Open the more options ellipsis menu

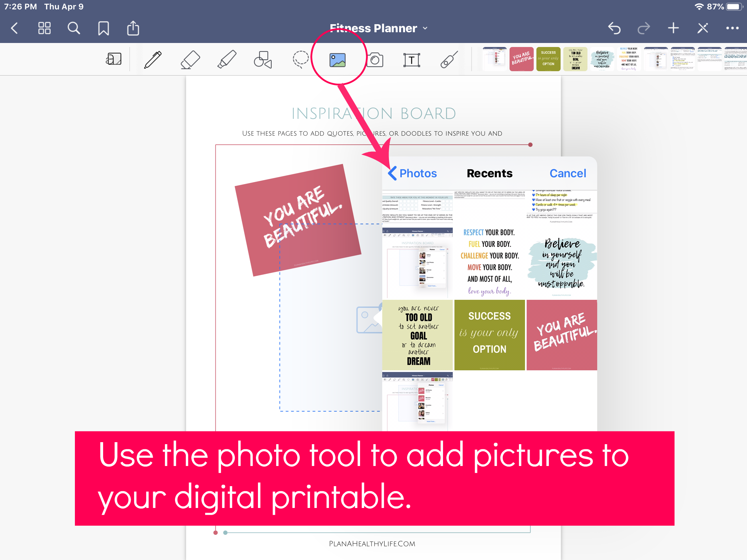tap(732, 28)
